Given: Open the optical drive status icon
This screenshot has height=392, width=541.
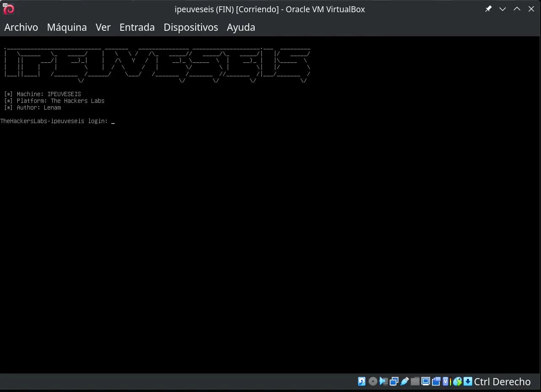Looking at the screenshot, I should coord(373,381).
